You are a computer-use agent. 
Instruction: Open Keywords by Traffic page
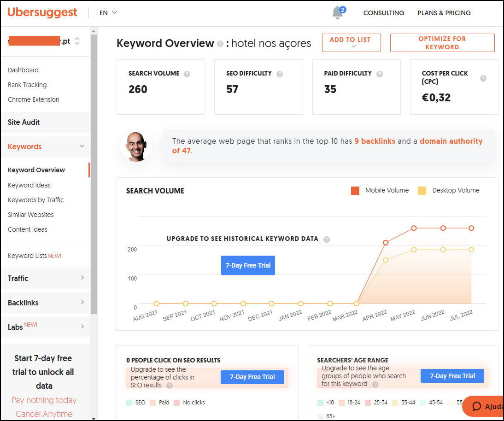35,200
